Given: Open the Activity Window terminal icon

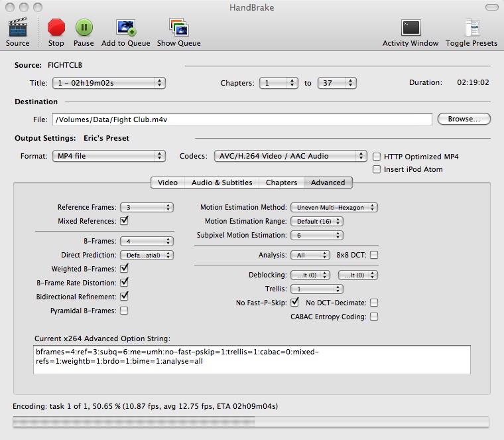Looking at the screenshot, I should [410, 28].
